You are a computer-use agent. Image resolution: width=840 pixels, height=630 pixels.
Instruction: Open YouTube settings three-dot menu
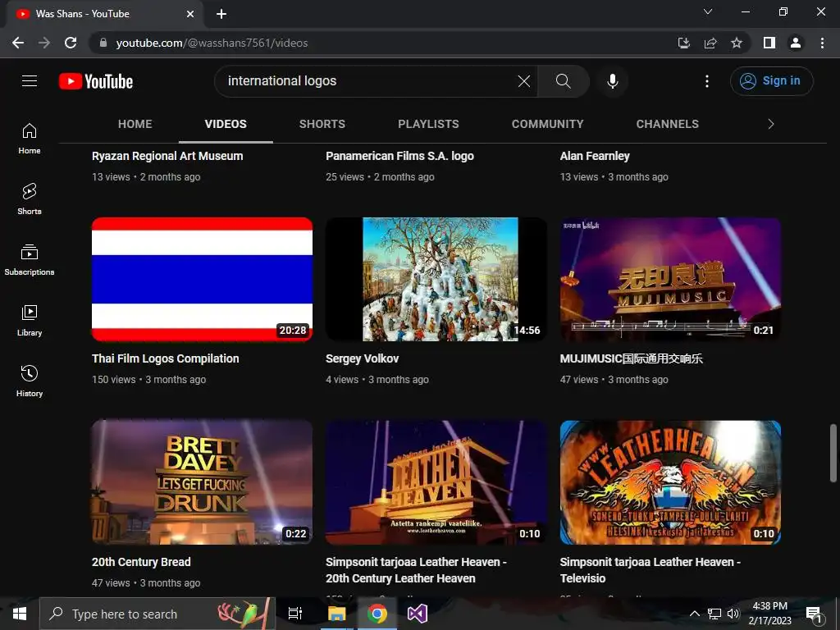point(706,81)
